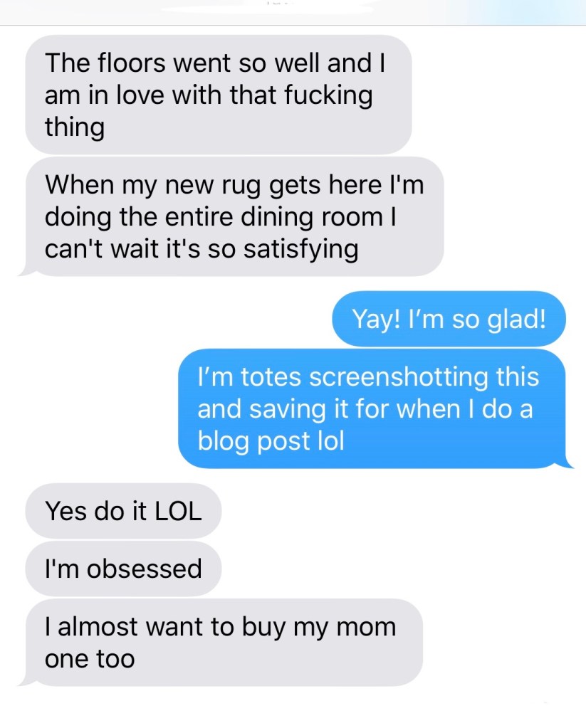The image size is (586, 728).
Task: Tap the 'When my new rug gets here' message
Action: pyautogui.click(x=231, y=216)
